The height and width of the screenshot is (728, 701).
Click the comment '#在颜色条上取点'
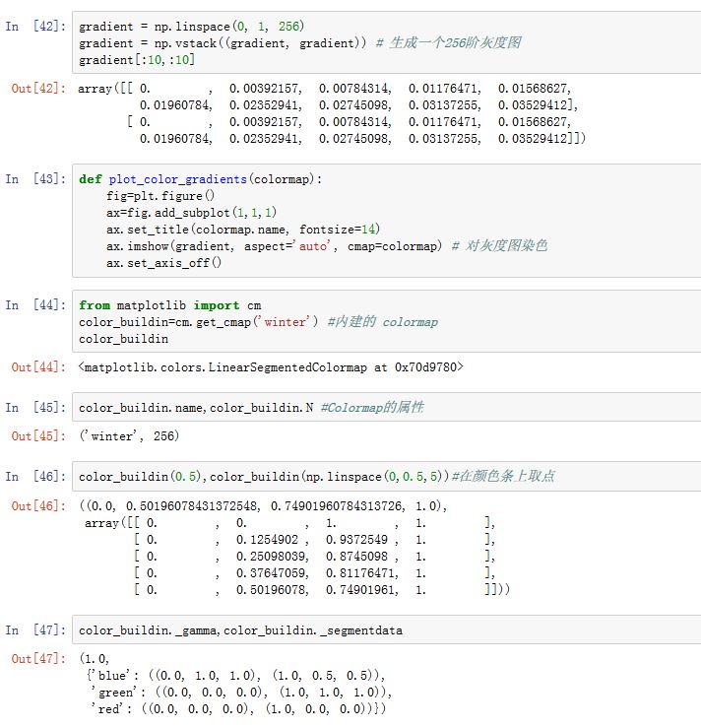coord(503,476)
